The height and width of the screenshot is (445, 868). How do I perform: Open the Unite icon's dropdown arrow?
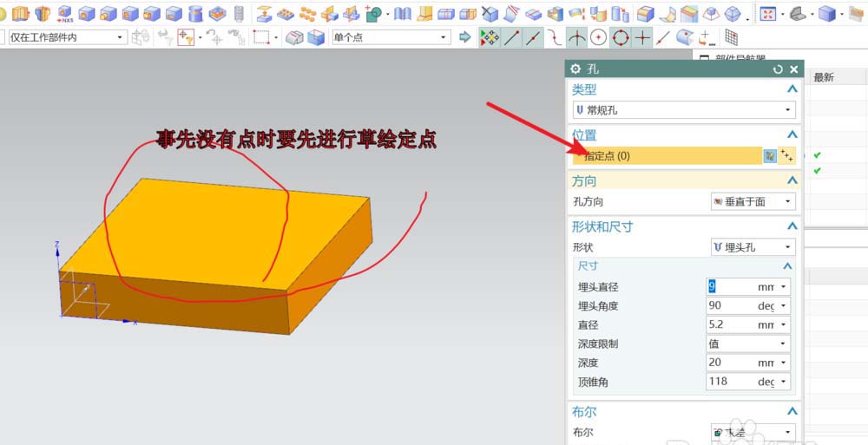coord(387,14)
